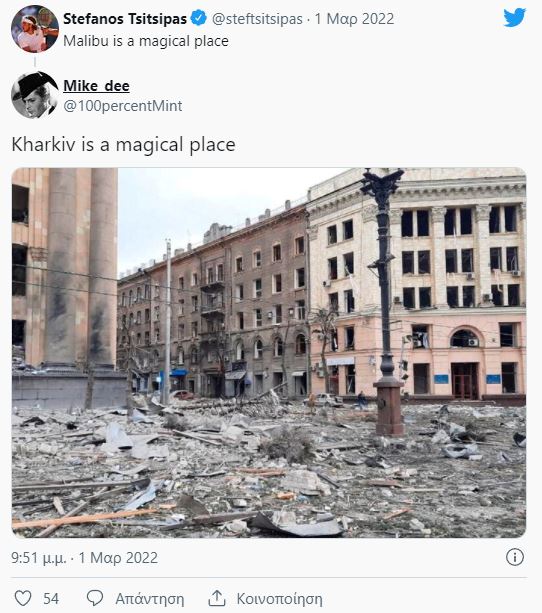Screen dimensions: 542x613
Task: Click the Απάντηση reply button
Action: (x=149, y=599)
